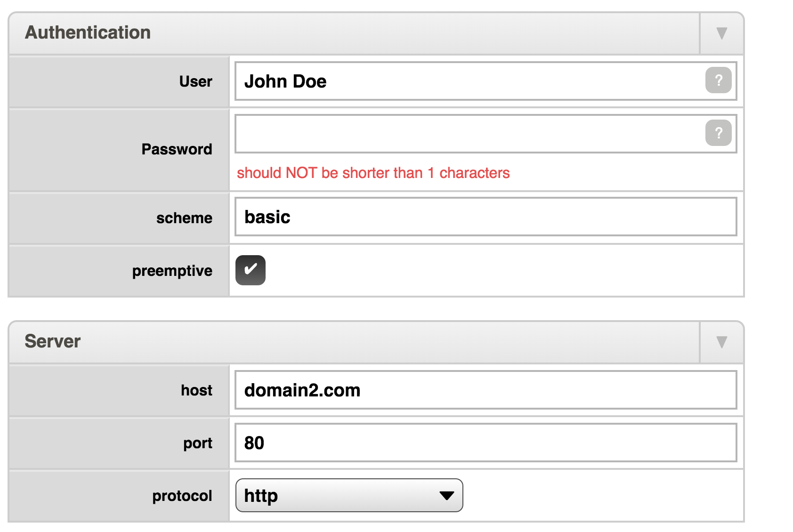
Task: Uncheck preemptive in the Authentication section
Action: [250, 270]
